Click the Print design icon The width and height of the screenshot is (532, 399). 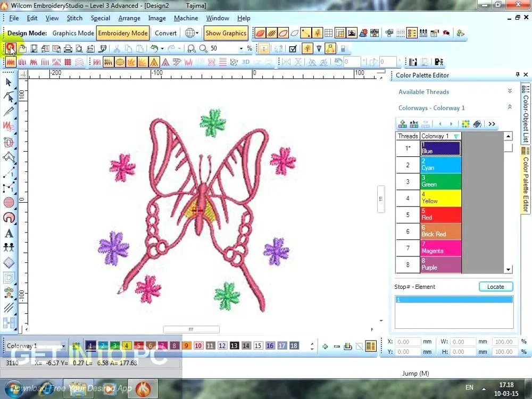(x=68, y=48)
